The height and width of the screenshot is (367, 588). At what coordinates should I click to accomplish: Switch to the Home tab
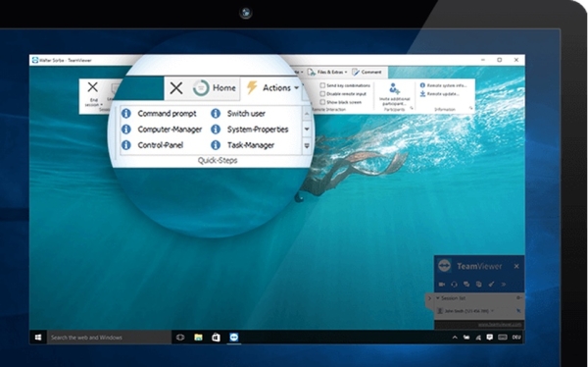216,88
